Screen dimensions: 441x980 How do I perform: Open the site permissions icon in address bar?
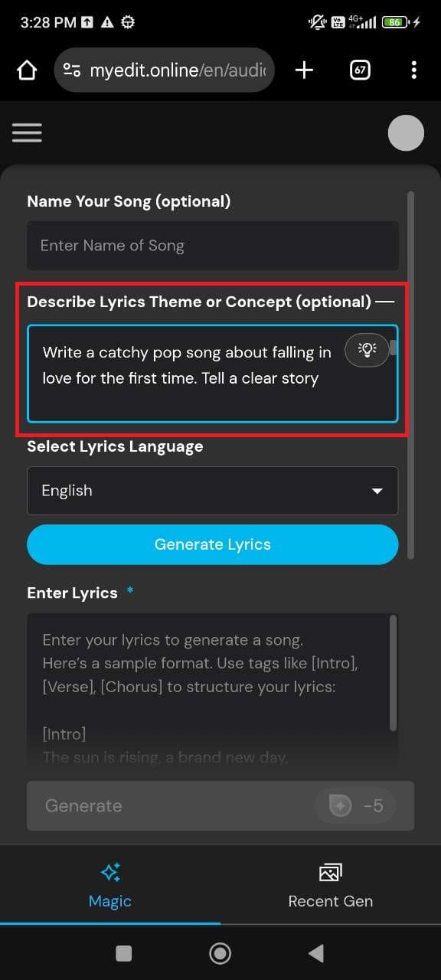tap(71, 70)
